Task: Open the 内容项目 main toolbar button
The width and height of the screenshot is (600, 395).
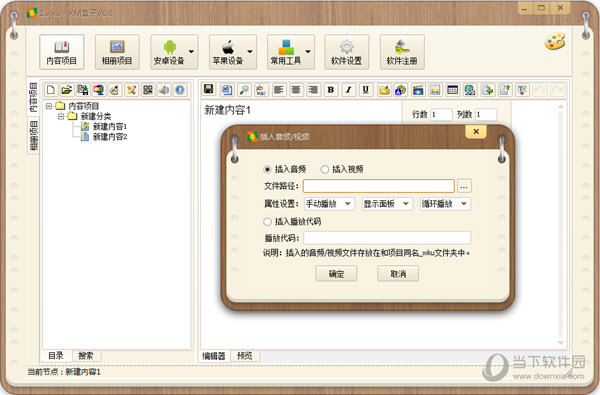Action: click(x=62, y=52)
